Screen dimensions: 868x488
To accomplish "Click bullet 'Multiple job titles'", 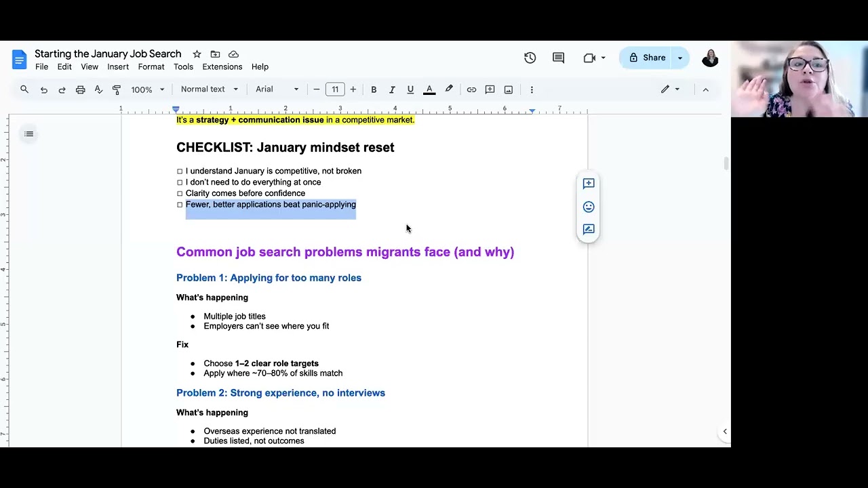I will coord(235,317).
